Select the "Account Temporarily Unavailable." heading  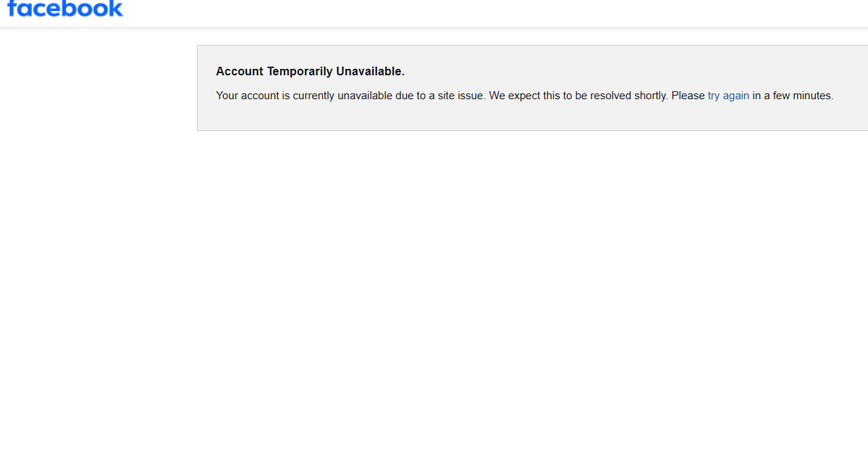pyautogui.click(x=310, y=72)
